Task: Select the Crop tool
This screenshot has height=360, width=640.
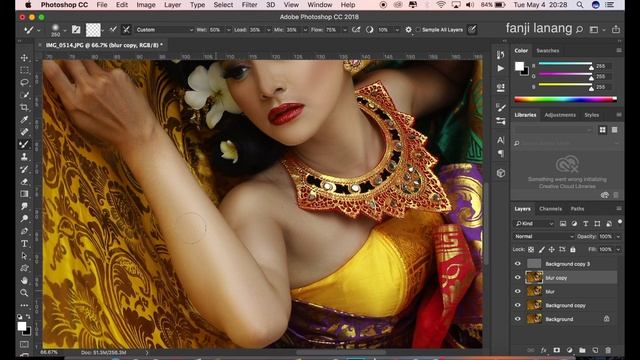Action: point(24,107)
